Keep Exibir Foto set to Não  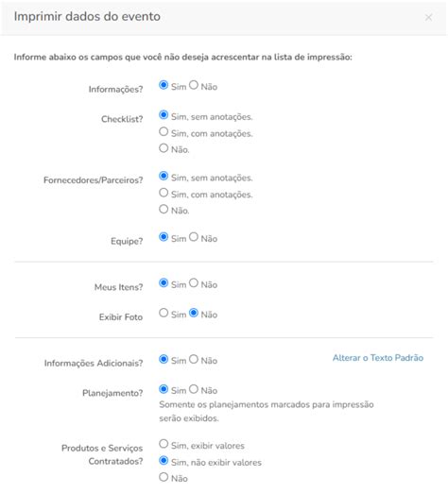194,313
